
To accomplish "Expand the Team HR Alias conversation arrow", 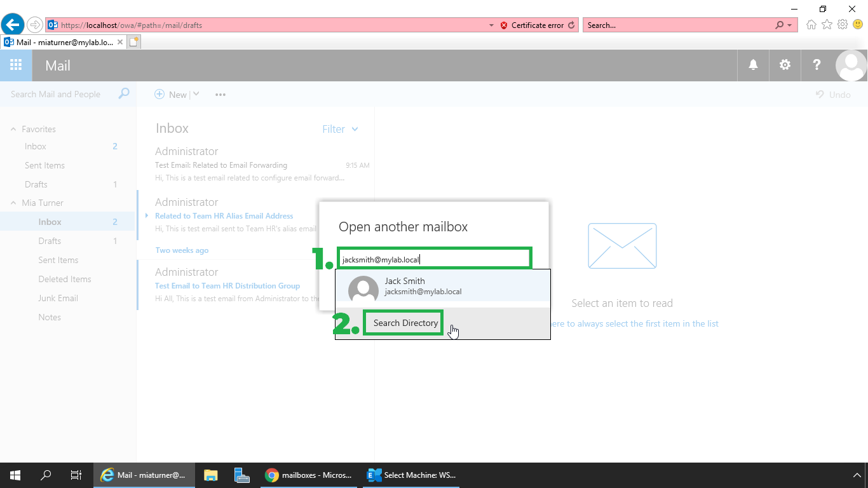I will [146, 216].
